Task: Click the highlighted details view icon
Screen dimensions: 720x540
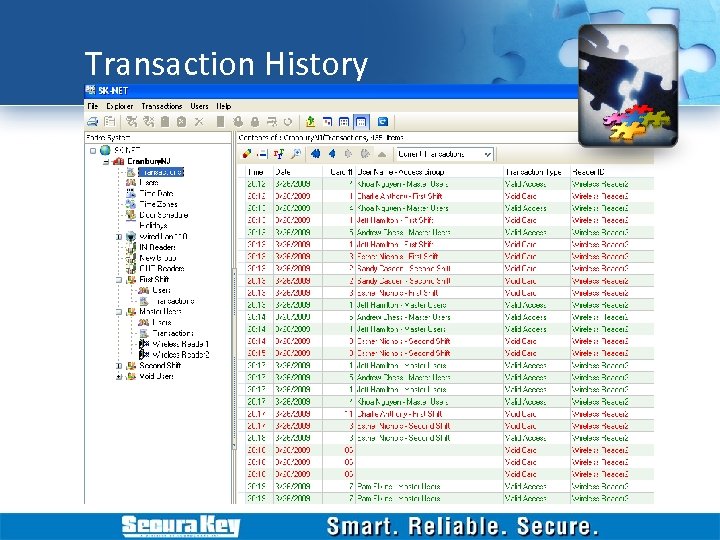Action: [x=361, y=122]
